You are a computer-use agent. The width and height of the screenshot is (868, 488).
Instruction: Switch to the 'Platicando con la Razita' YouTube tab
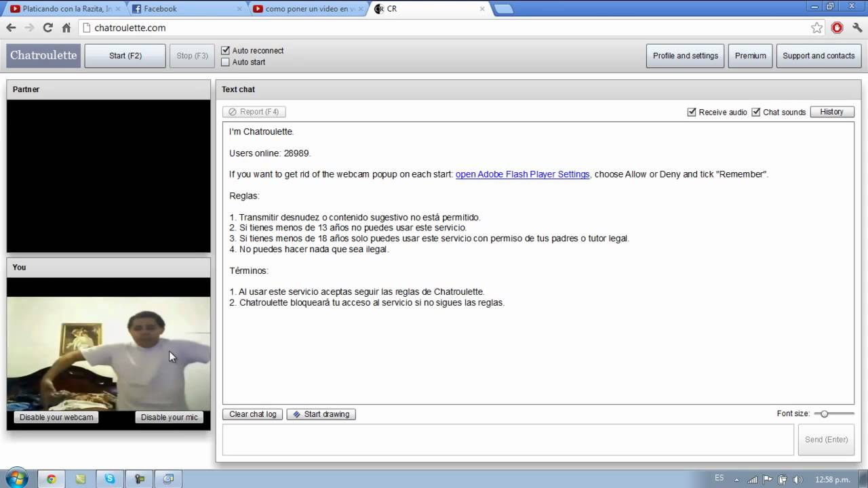[64, 9]
